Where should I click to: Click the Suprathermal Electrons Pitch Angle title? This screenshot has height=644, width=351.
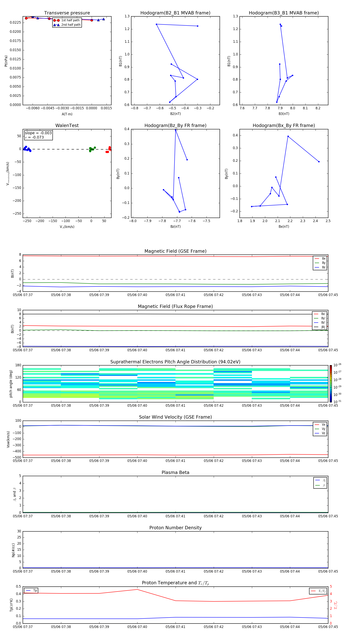tap(175, 362)
